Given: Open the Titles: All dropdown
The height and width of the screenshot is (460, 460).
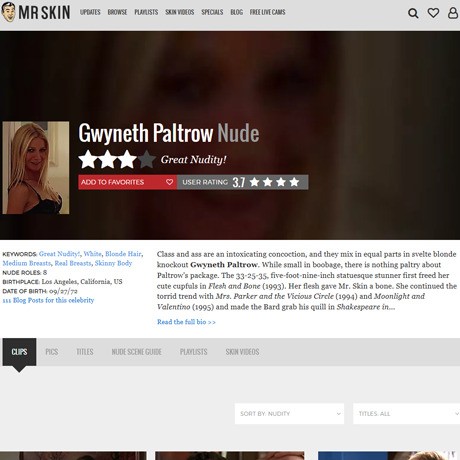Looking at the screenshot, I should 406,414.
